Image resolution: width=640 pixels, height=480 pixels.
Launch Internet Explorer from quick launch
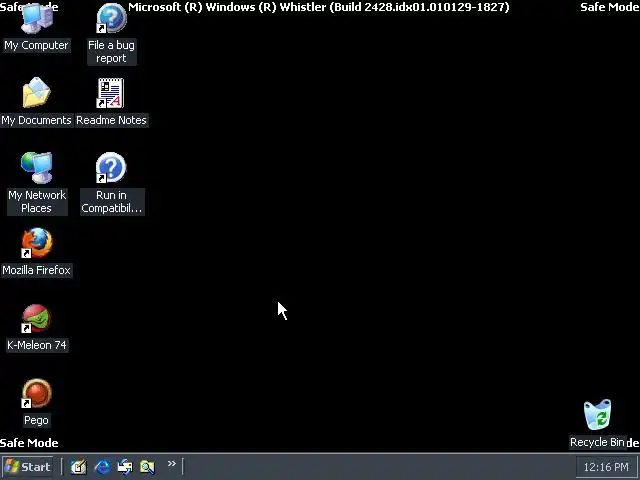coord(102,467)
